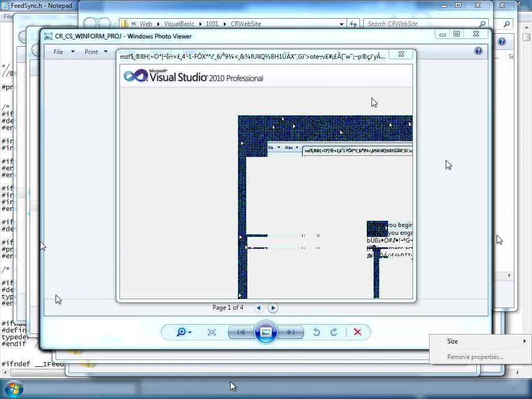Open the zoom magnifier control in Photo Viewer
This screenshot has width=532, height=399.
[x=183, y=332]
